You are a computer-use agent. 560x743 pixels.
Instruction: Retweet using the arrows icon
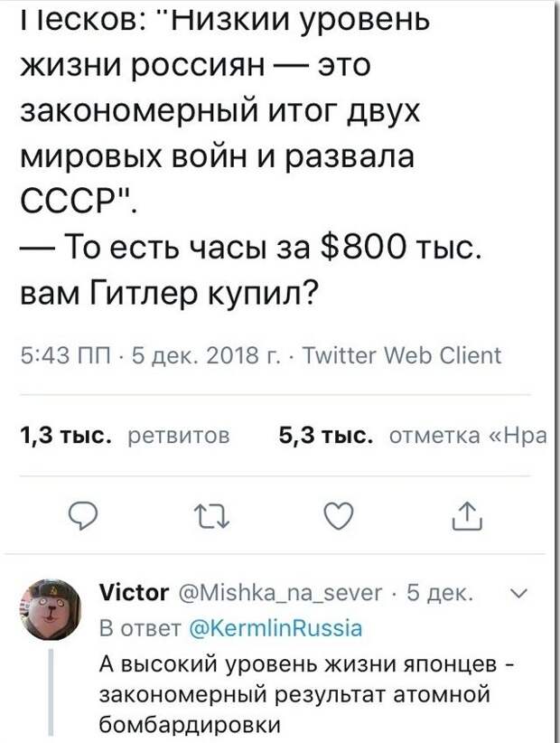click(212, 516)
